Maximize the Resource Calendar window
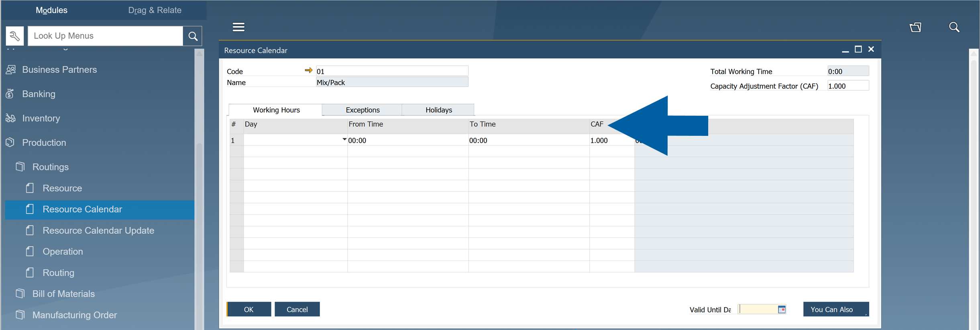 tap(858, 49)
